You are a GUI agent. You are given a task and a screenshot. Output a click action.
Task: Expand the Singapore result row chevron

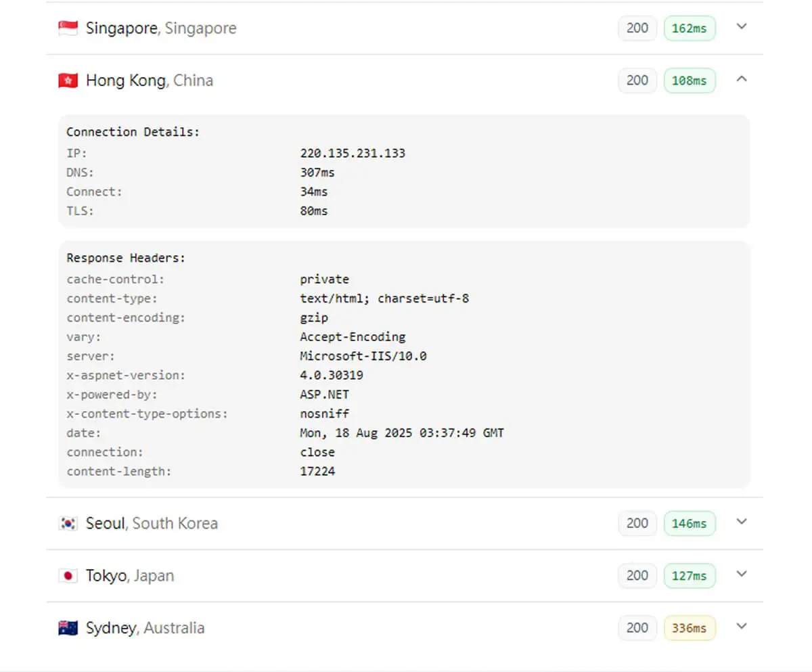(742, 27)
